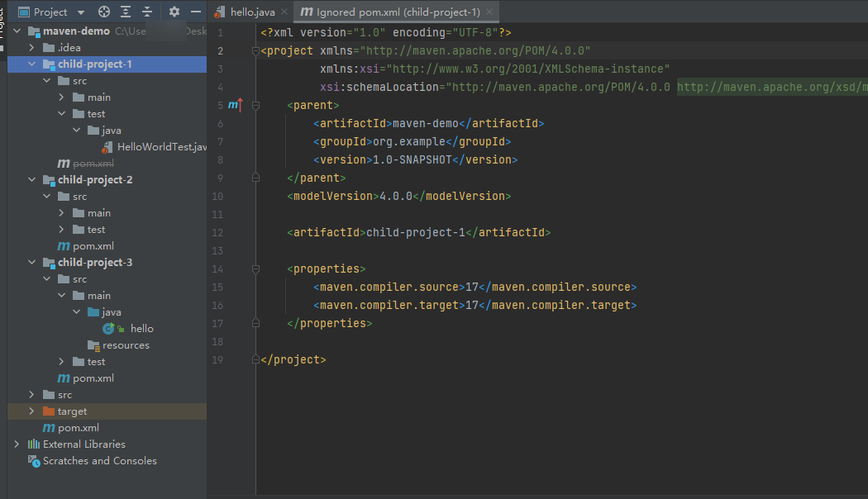This screenshot has height=499, width=868.
Task: Click the Java file icon on hello.java tab
Action: pos(220,12)
